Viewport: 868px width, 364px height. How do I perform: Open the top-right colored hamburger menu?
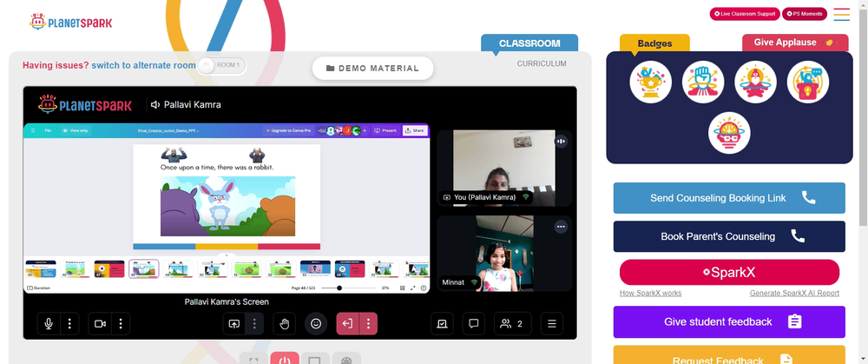click(x=841, y=15)
